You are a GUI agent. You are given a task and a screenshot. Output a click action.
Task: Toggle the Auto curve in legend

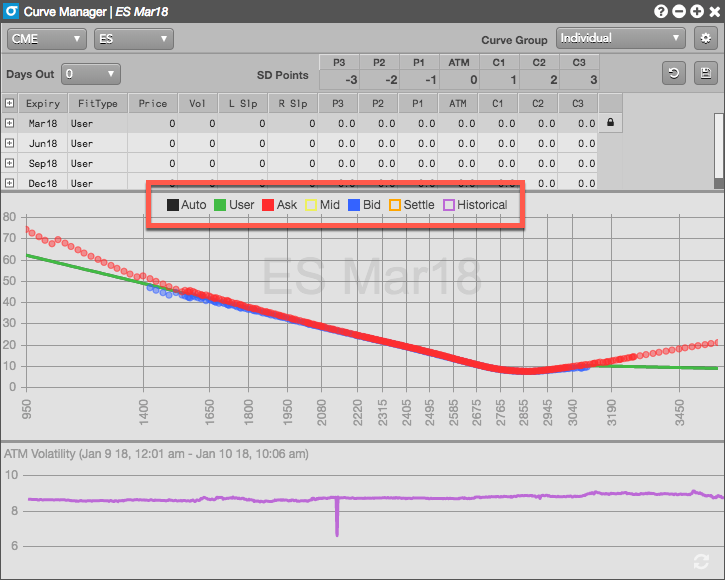[x=186, y=205]
